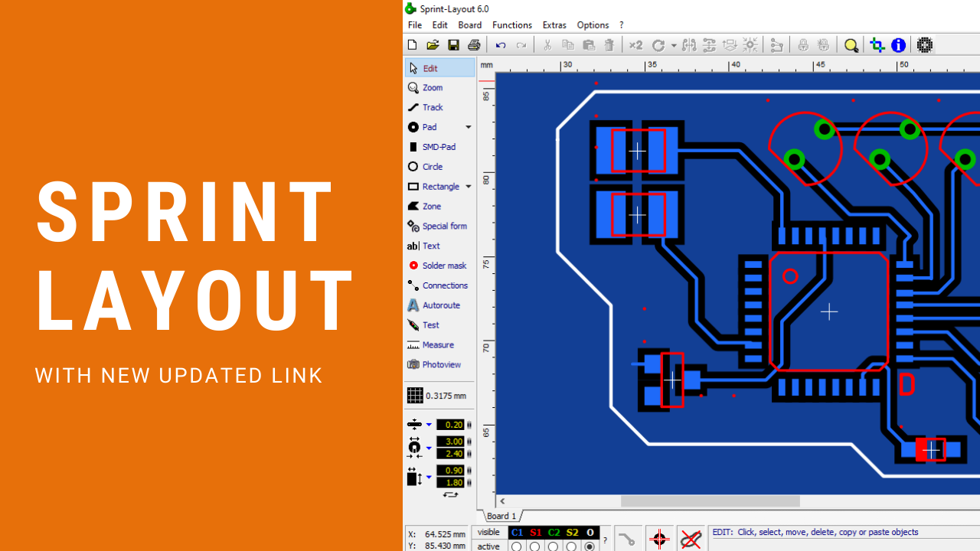Click the magnifier Zoom icon in the toolbar
Viewport: 980px width, 551px height.
[x=851, y=45]
